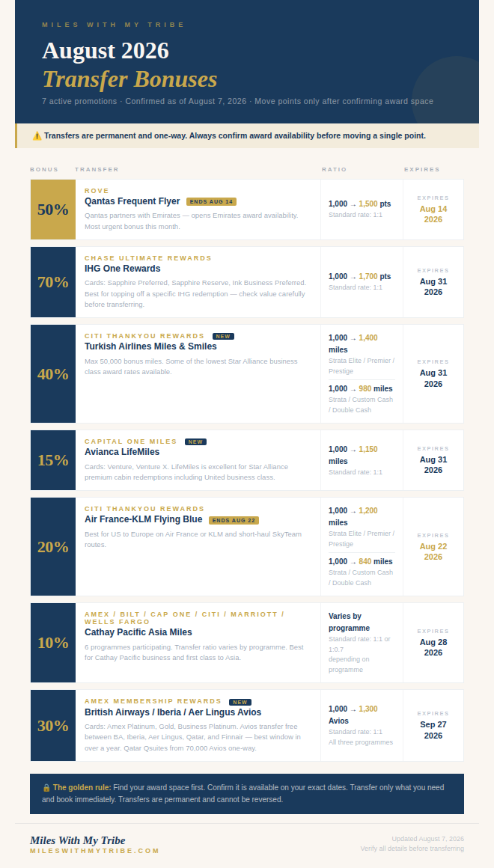Open Cathay Pacific Asia Miles heading
This screenshot has height=868, width=494.
coord(138,632)
